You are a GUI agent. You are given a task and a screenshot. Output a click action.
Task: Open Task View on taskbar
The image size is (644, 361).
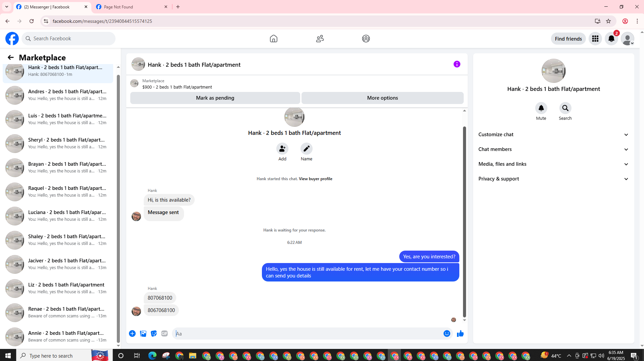pyautogui.click(x=137, y=356)
